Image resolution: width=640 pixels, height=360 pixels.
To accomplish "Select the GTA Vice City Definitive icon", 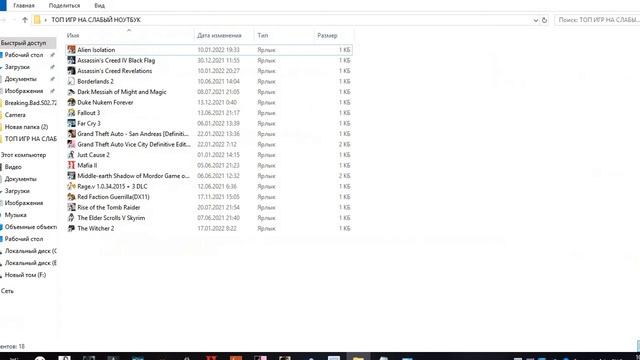I will (71, 144).
